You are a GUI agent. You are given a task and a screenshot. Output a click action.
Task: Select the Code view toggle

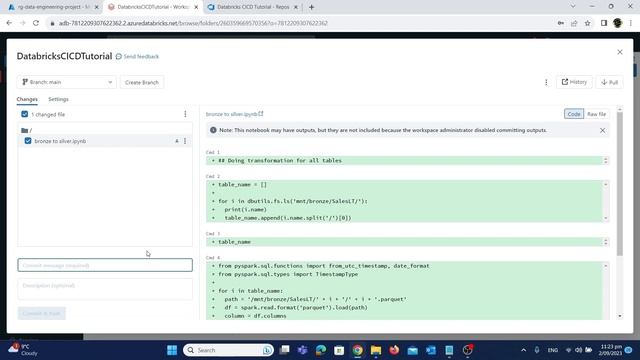[574, 114]
